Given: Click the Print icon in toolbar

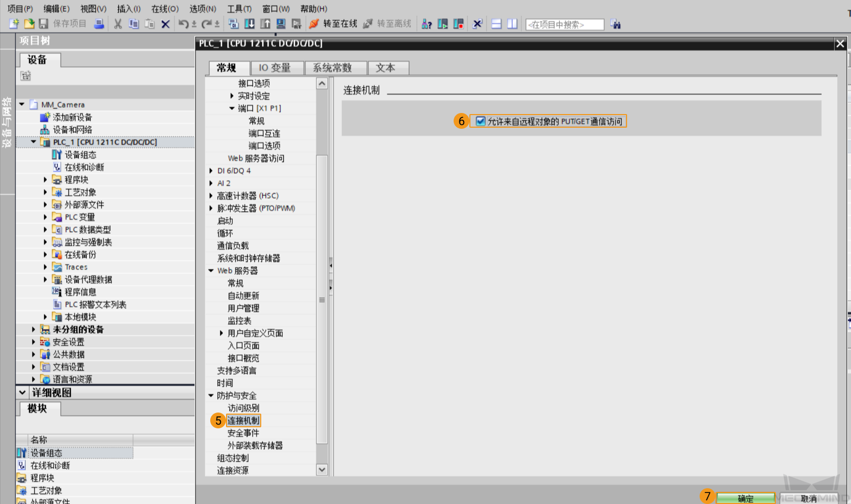Looking at the screenshot, I should [99, 24].
